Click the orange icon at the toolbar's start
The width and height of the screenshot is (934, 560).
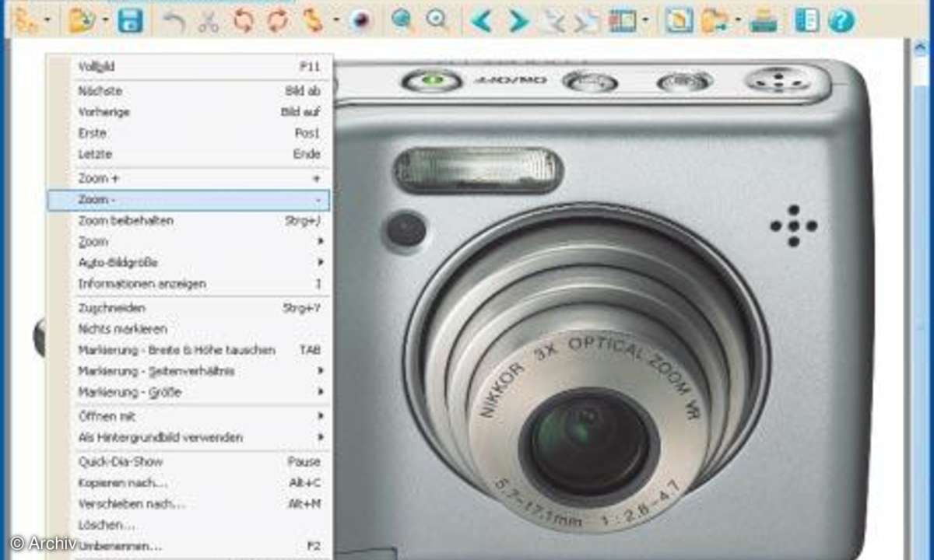[26, 19]
